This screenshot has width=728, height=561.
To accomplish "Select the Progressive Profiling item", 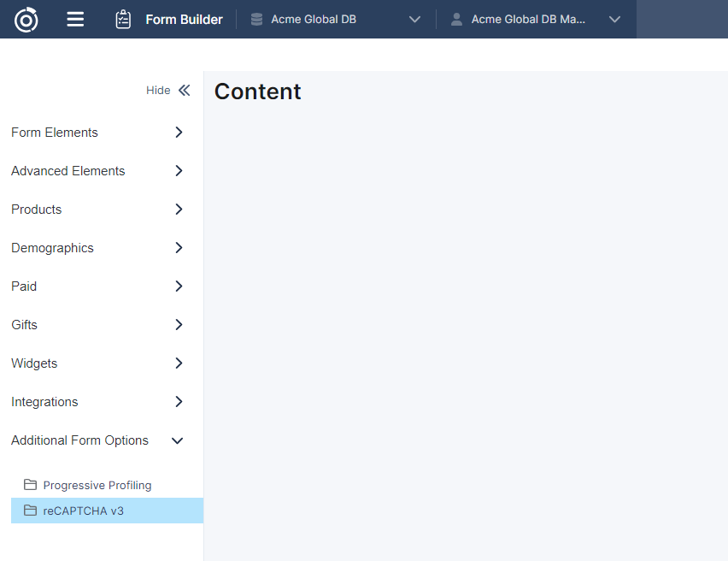I will tap(97, 485).
